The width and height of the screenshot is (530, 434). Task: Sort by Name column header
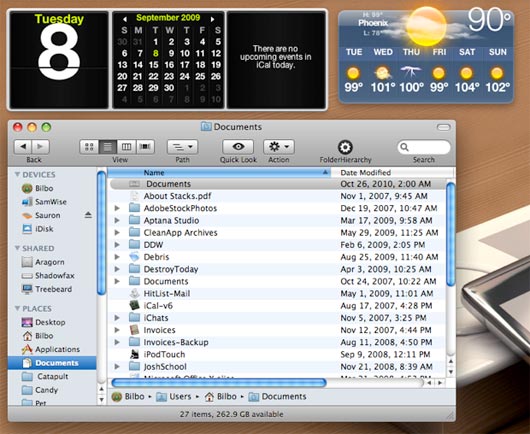click(219, 172)
